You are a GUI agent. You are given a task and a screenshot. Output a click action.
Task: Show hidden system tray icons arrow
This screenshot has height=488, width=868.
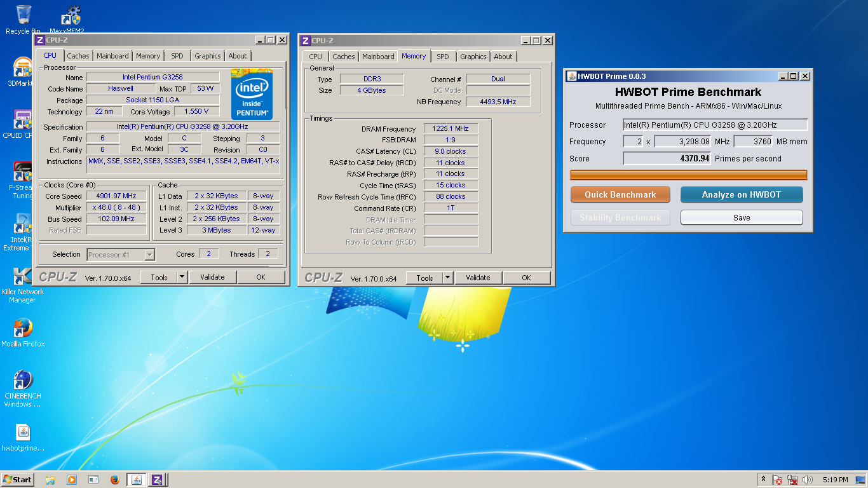pyautogui.click(x=763, y=480)
